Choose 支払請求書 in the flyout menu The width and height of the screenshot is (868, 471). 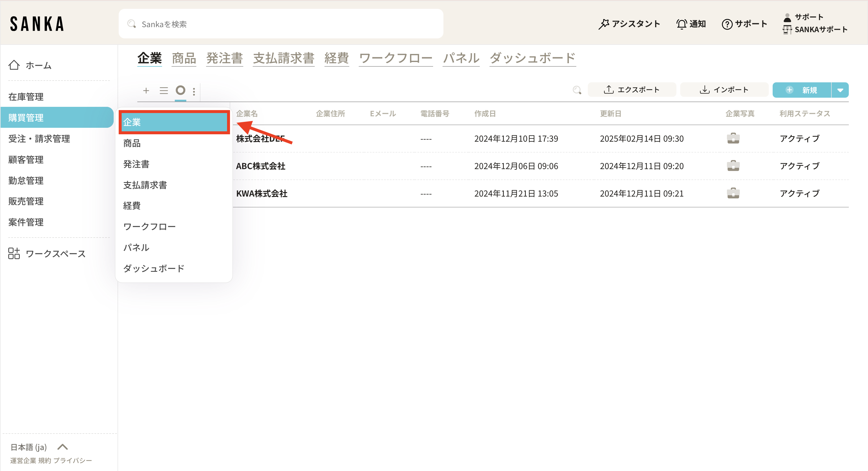145,185
